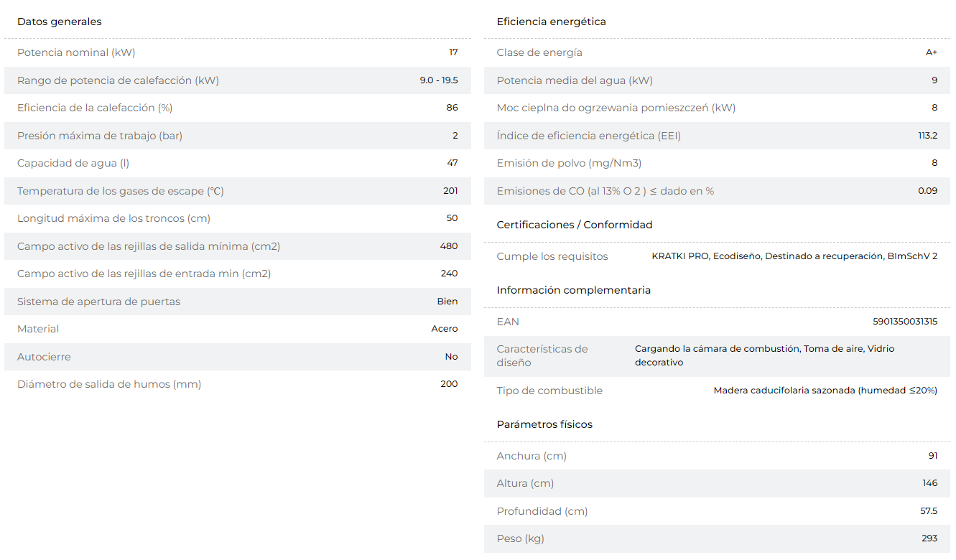Click the Potencia nominal (kW) row

click(238, 52)
